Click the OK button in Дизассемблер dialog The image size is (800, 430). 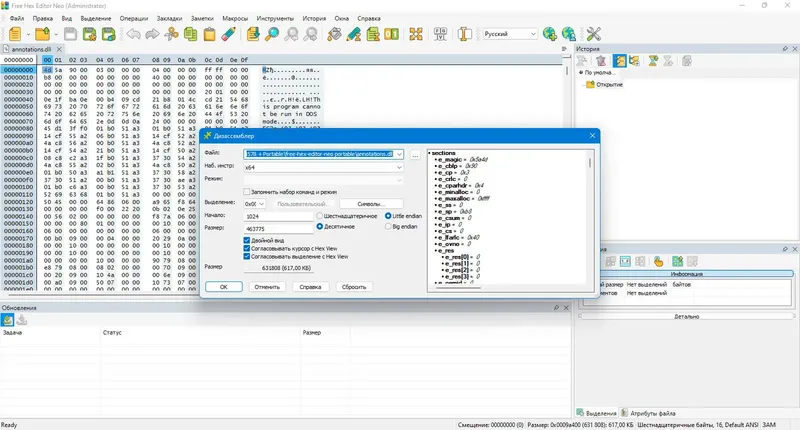click(x=223, y=287)
